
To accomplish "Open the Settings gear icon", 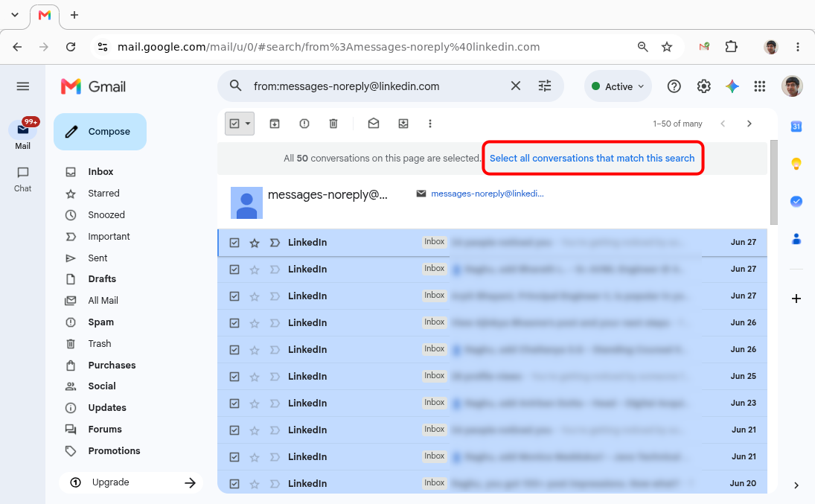I will click(704, 86).
